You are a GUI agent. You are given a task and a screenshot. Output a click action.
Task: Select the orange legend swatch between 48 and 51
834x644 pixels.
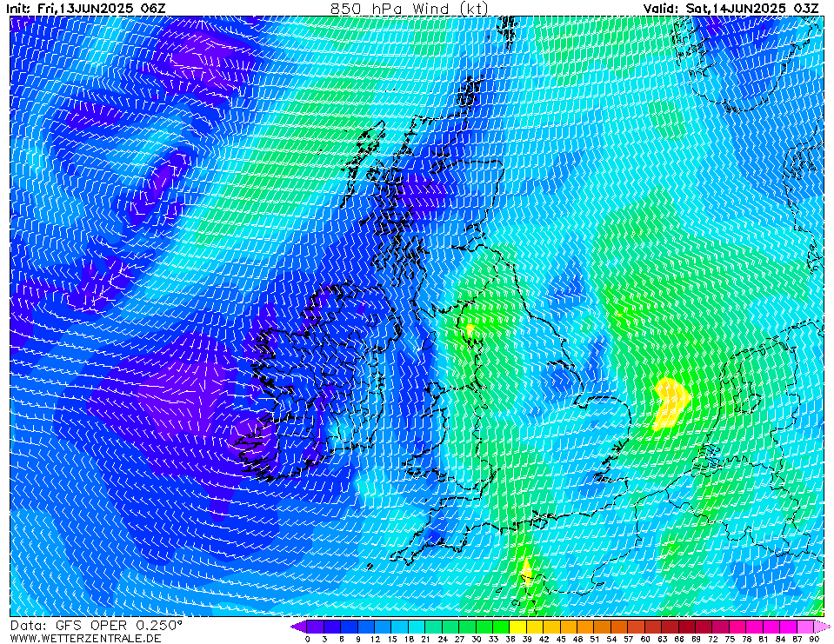point(585,627)
